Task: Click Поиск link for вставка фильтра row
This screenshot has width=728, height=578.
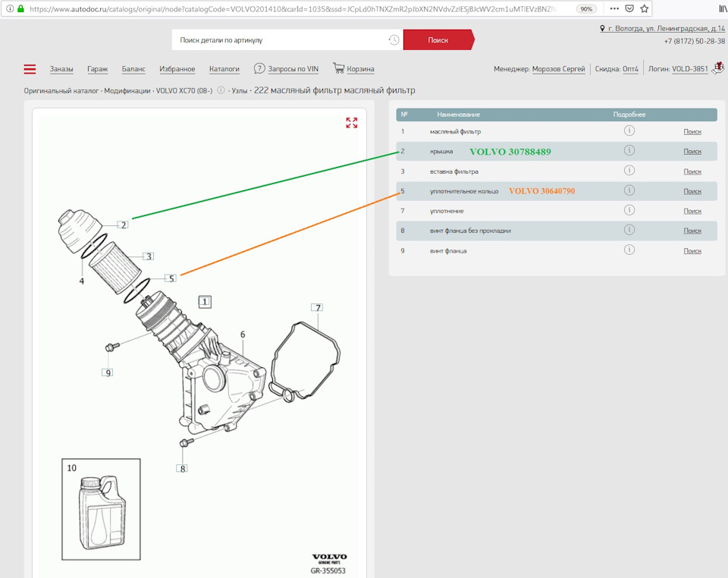Action: pos(692,171)
